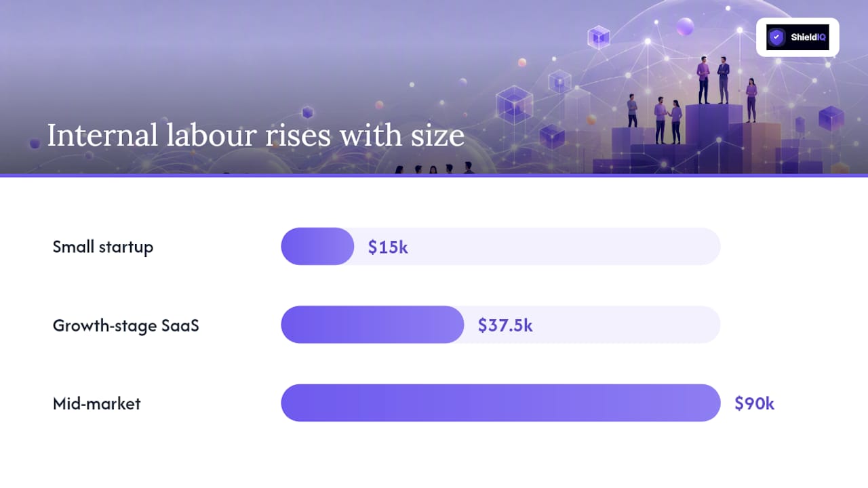Click the ShieldIQ logo badge
This screenshot has height=488, width=868.
pos(797,37)
